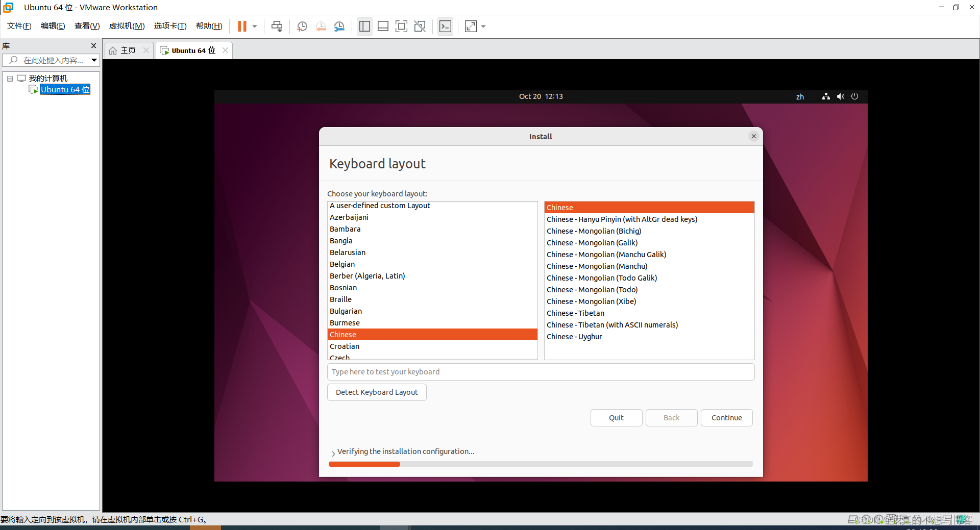The image size is (980, 530).
Task: Click the keyboard test input field
Action: point(541,372)
